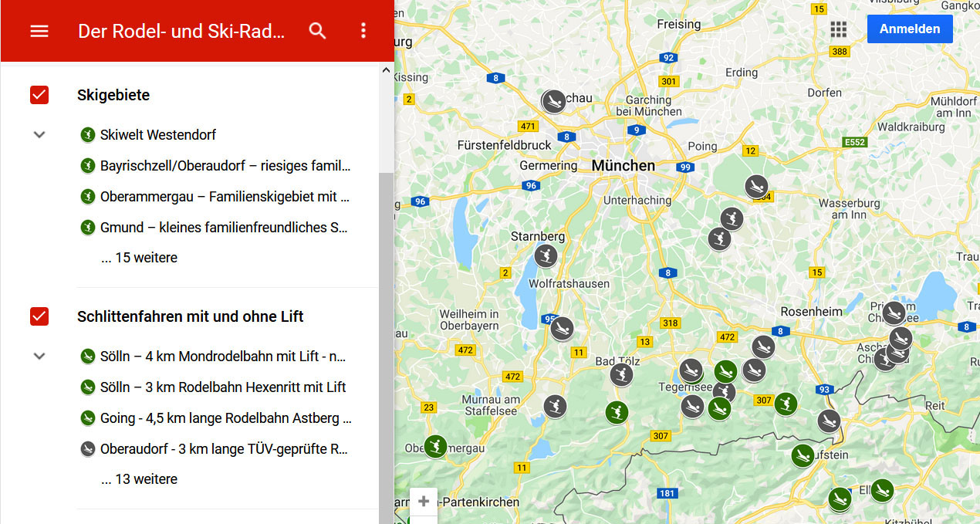The image size is (980, 524).
Task: Collapse the Schlittenfahren layer with its chevron
Action: point(39,356)
